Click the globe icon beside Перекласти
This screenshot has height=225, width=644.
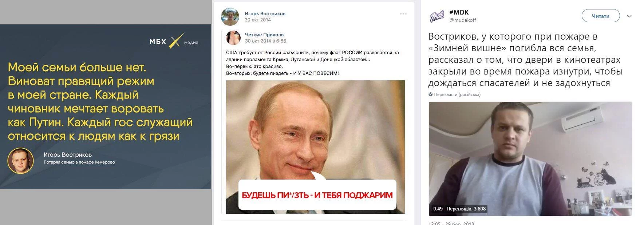click(431, 95)
